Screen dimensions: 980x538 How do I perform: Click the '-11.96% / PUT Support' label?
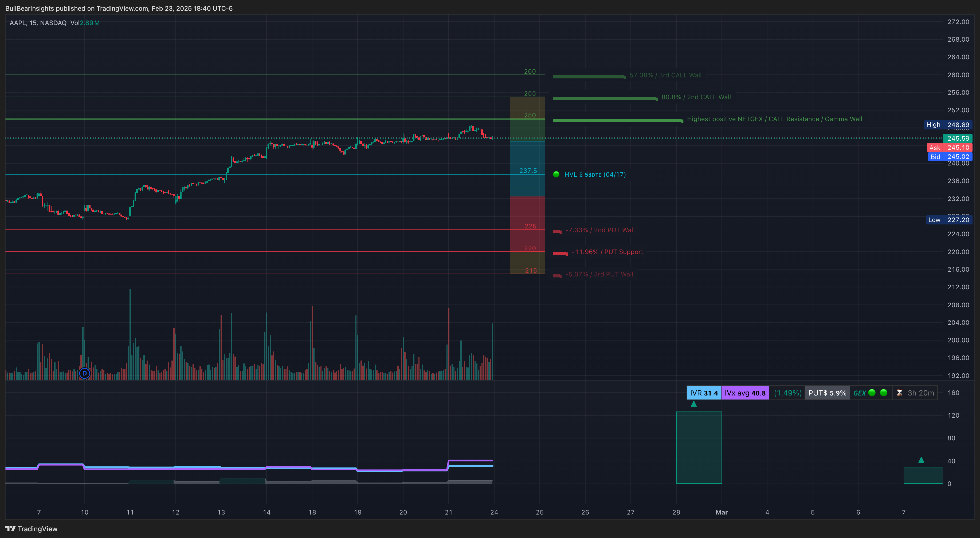click(x=607, y=252)
